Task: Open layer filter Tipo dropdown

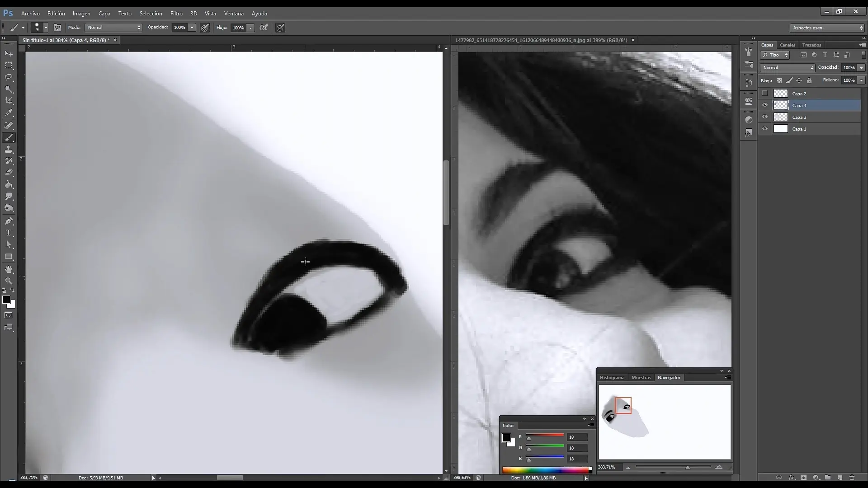Action: pyautogui.click(x=775, y=55)
